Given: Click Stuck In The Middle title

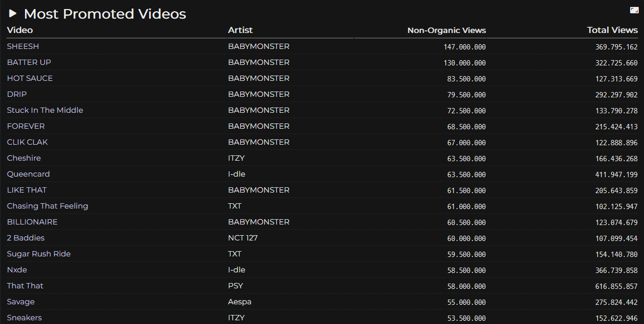Looking at the screenshot, I should click(45, 110).
